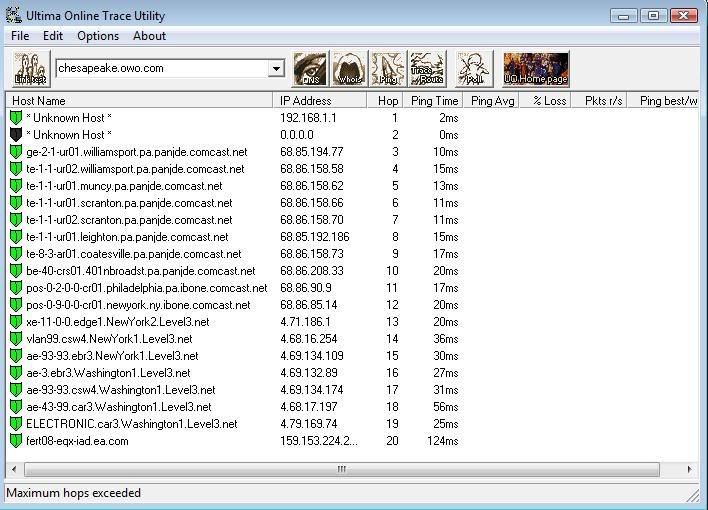
Task: Click shield icon beside te-8-3-ar01.coatesville host
Action: pos(16,254)
